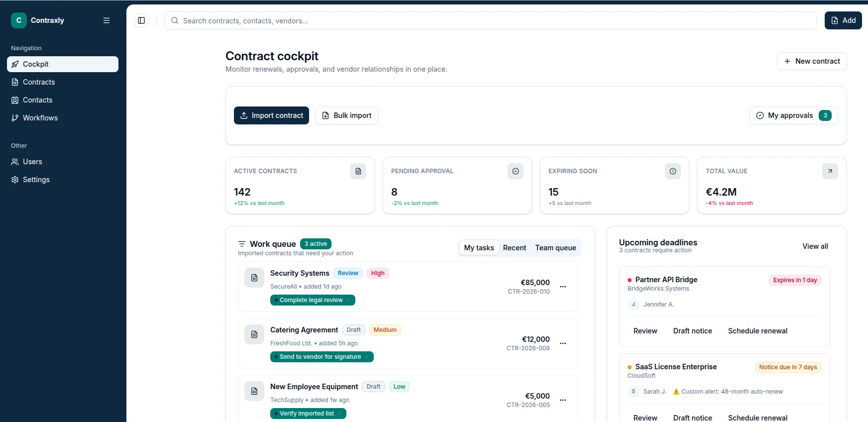Click Draft notice for SaaS License Enterprise
The width and height of the screenshot is (868, 422).
(692, 418)
